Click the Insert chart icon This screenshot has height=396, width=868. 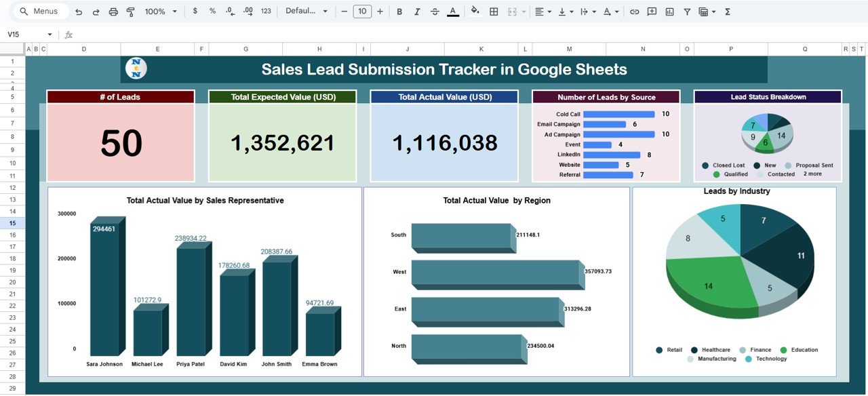669,12
